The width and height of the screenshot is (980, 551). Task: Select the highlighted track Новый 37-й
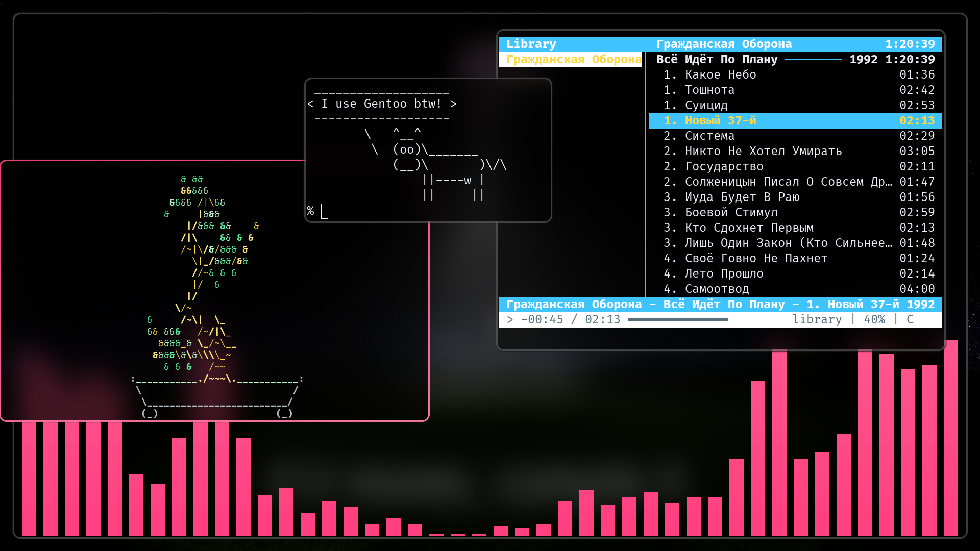(x=720, y=121)
